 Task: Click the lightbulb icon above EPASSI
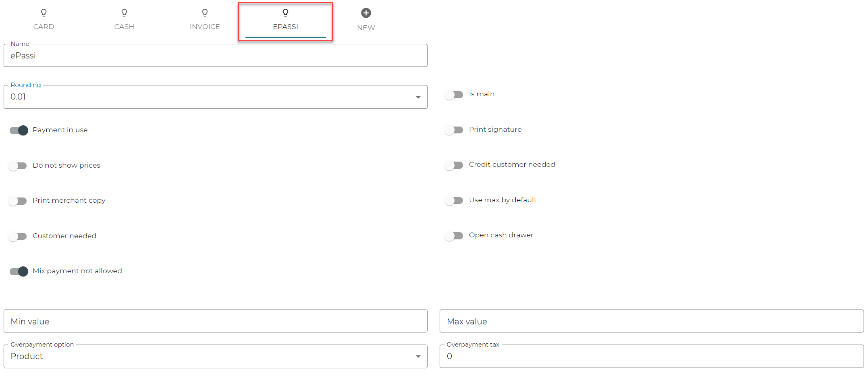pos(285,13)
